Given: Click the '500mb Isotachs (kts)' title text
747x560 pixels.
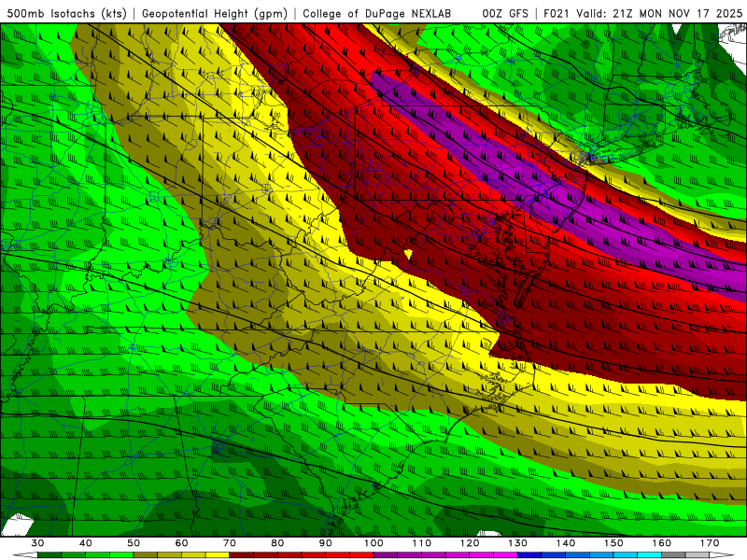Looking at the screenshot, I should point(67,14).
